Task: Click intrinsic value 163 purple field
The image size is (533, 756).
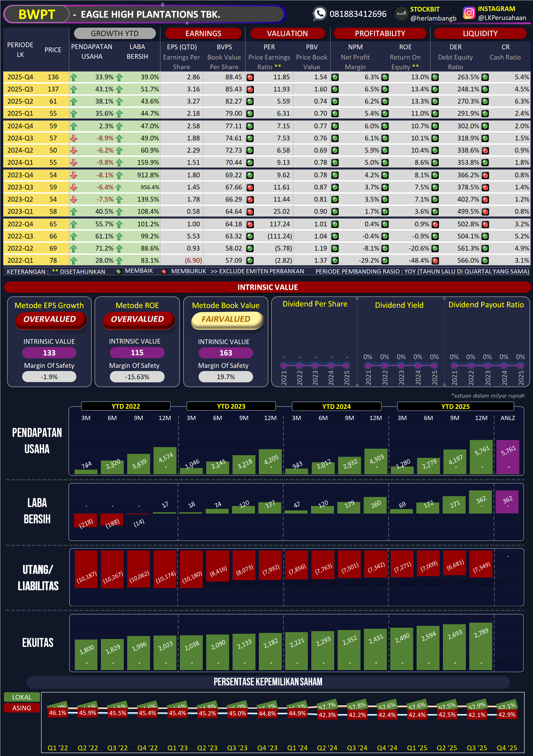Action: pos(226,353)
